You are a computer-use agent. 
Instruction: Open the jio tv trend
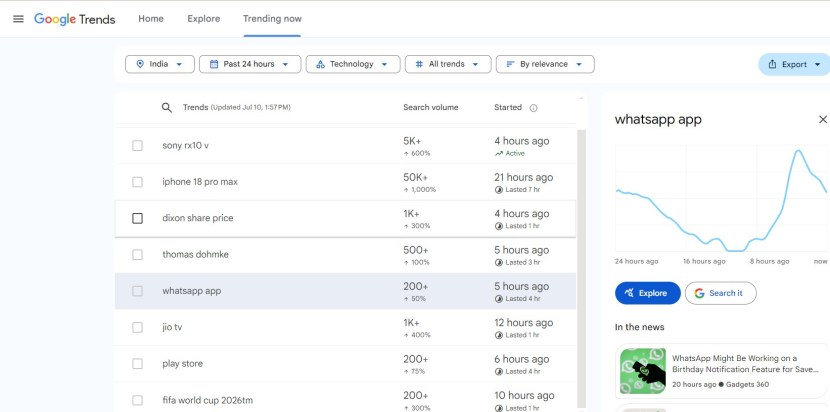(172, 327)
